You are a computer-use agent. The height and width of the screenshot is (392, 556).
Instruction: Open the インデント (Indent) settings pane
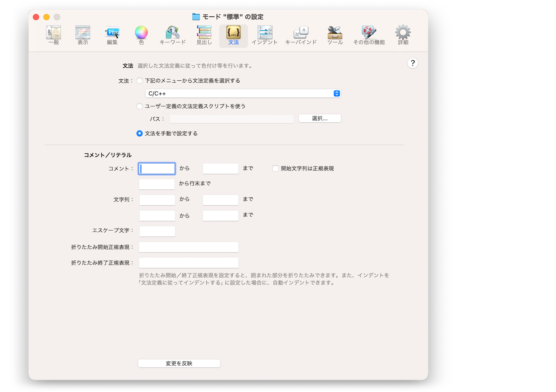[x=265, y=35]
